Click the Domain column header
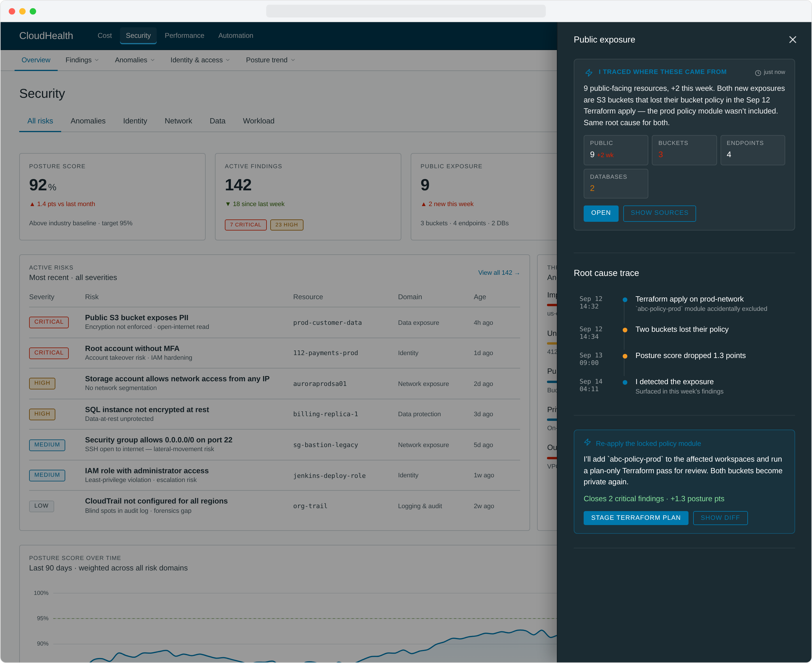The height and width of the screenshot is (663, 812). tap(409, 297)
